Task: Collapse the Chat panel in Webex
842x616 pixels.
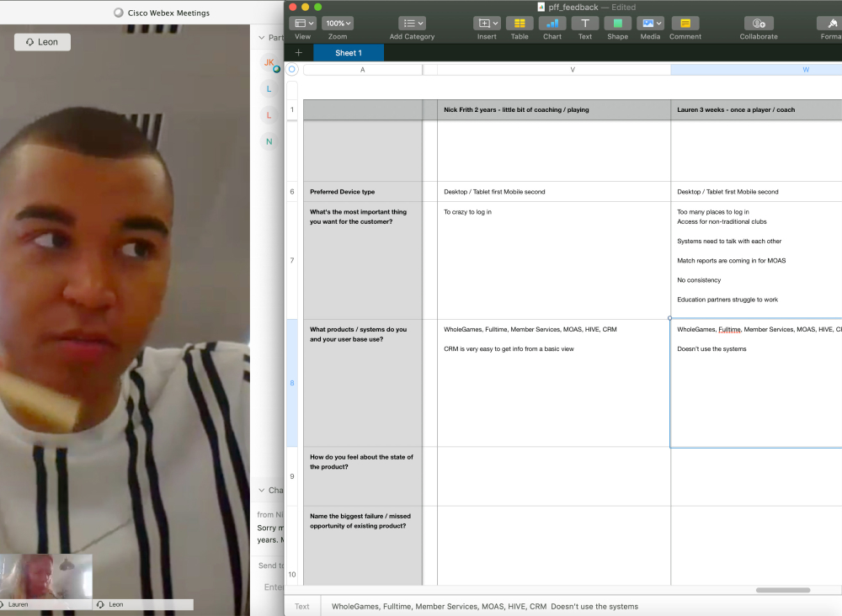Action: [262, 490]
